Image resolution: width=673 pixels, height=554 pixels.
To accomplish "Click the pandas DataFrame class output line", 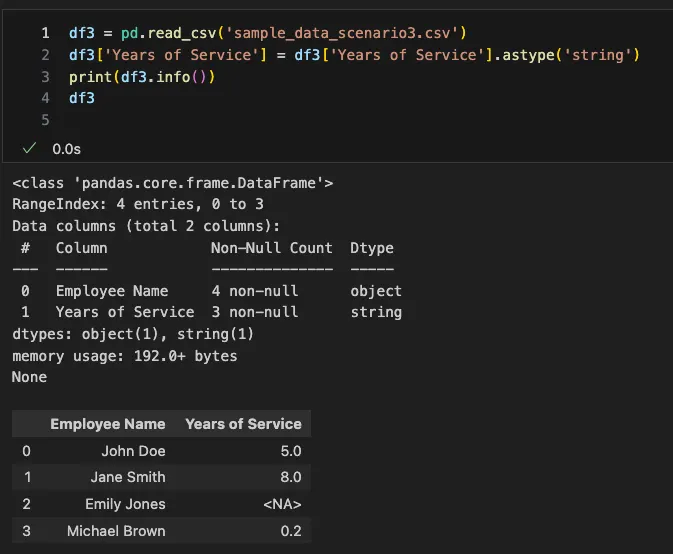I will 172,183.
